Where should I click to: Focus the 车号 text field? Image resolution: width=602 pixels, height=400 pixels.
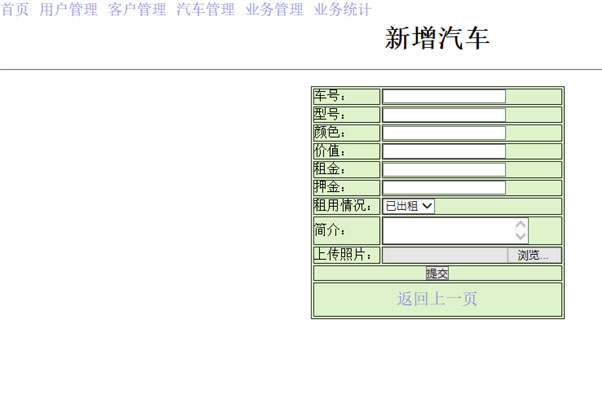pyautogui.click(x=444, y=96)
